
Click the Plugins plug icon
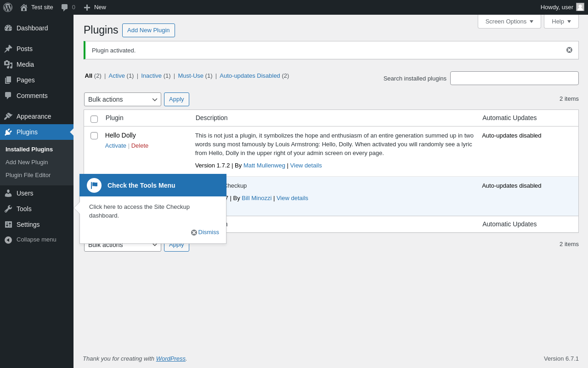pos(8,132)
